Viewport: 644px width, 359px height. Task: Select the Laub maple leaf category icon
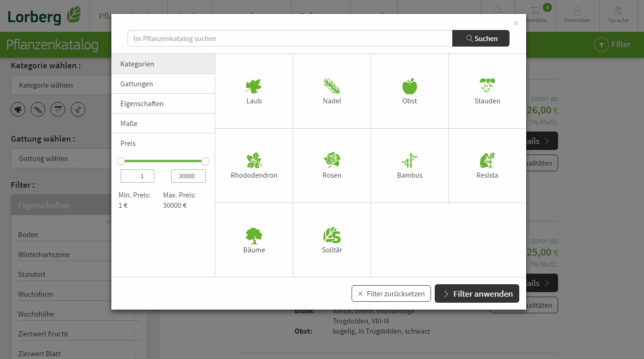tap(254, 86)
